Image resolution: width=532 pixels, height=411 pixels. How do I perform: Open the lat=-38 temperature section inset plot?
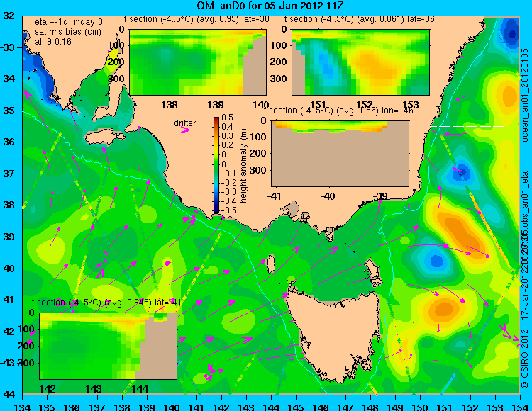tap(198, 62)
